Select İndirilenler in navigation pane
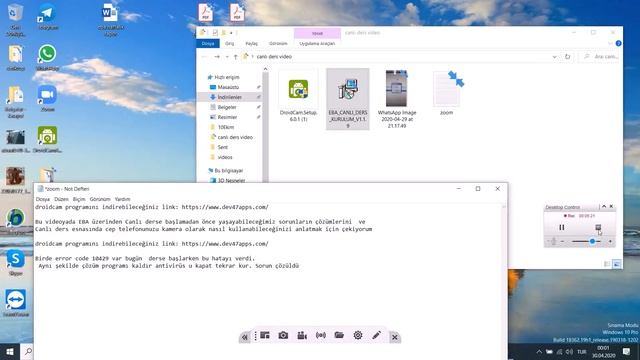The height and width of the screenshot is (360, 640). pos(229,97)
